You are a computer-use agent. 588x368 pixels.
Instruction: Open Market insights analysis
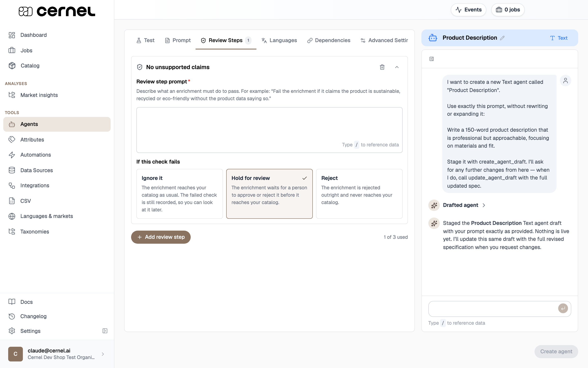57,95
